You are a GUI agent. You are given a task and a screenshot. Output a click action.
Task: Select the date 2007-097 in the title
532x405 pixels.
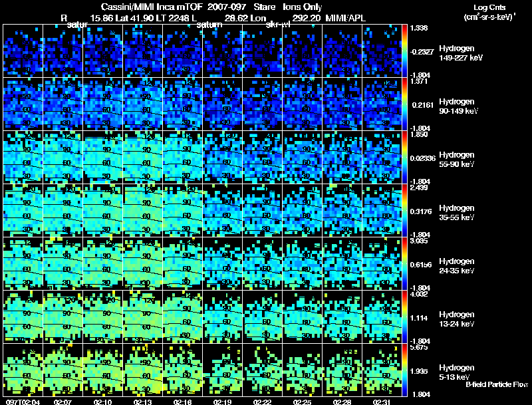pos(227,7)
